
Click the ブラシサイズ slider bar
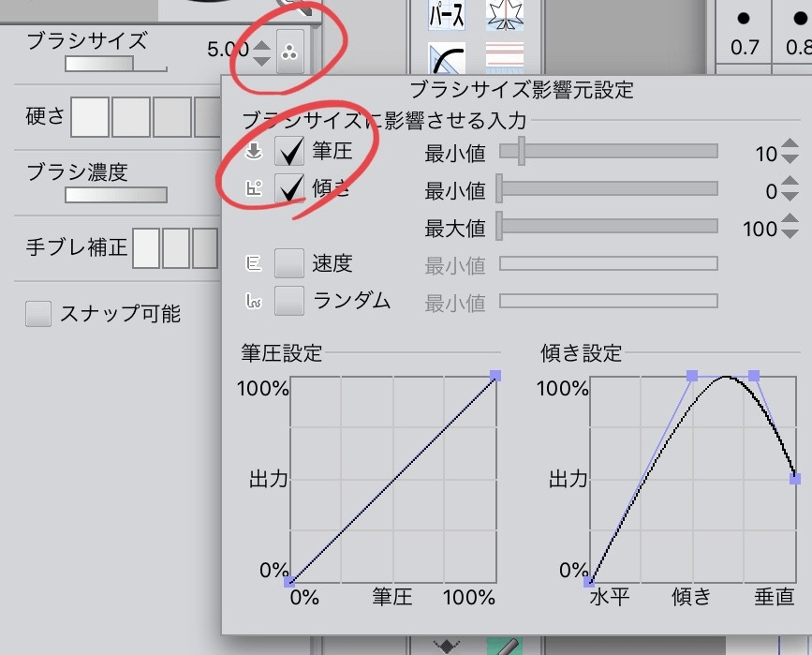coord(115,64)
